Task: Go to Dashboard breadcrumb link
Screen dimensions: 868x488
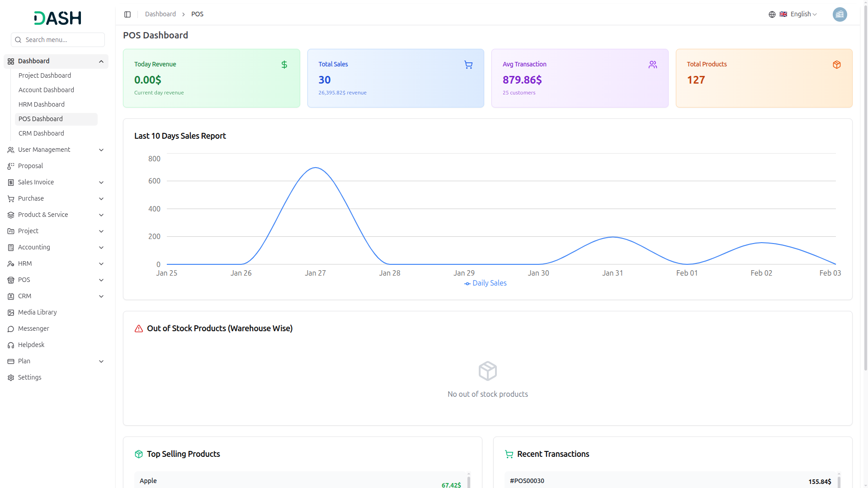Action: [160, 14]
